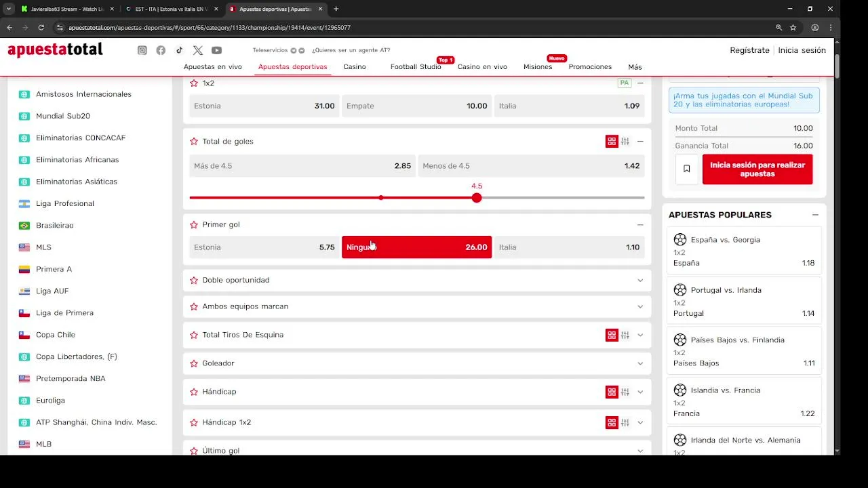Open the YouTube social icon
The image size is (868, 488).
tap(216, 50)
